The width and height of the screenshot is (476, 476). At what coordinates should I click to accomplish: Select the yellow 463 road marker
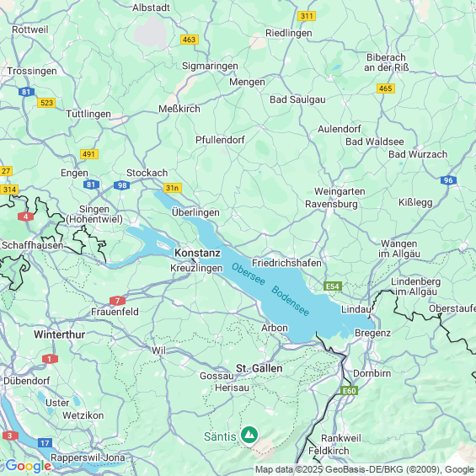[x=190, y=40]
